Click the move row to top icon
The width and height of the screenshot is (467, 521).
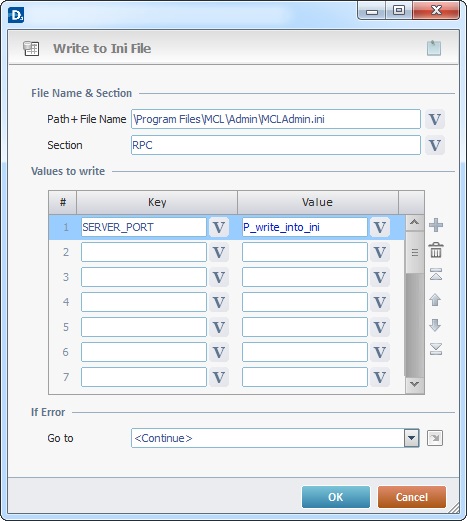(x=436, y=274)
